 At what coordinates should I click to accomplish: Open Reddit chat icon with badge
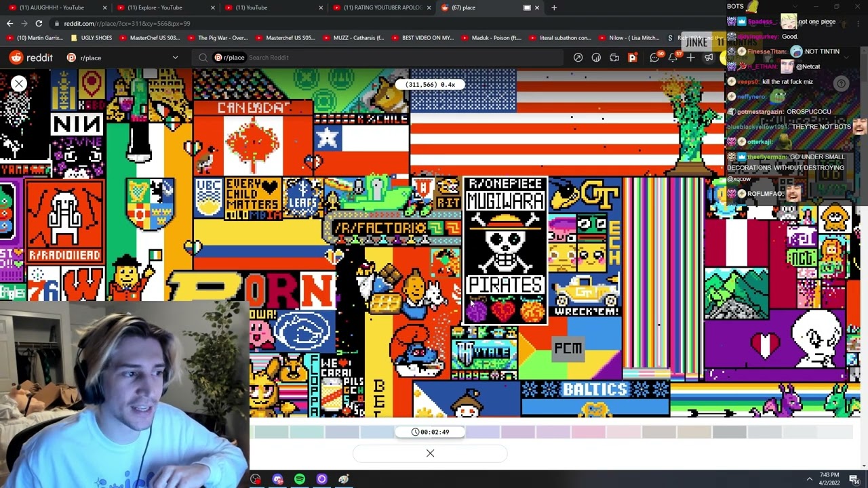(655, 58)
